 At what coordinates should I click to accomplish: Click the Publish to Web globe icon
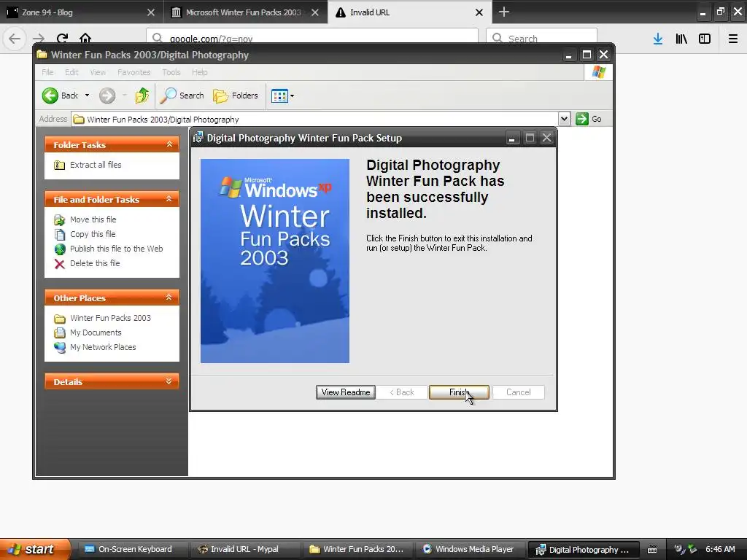click(60, 249)
